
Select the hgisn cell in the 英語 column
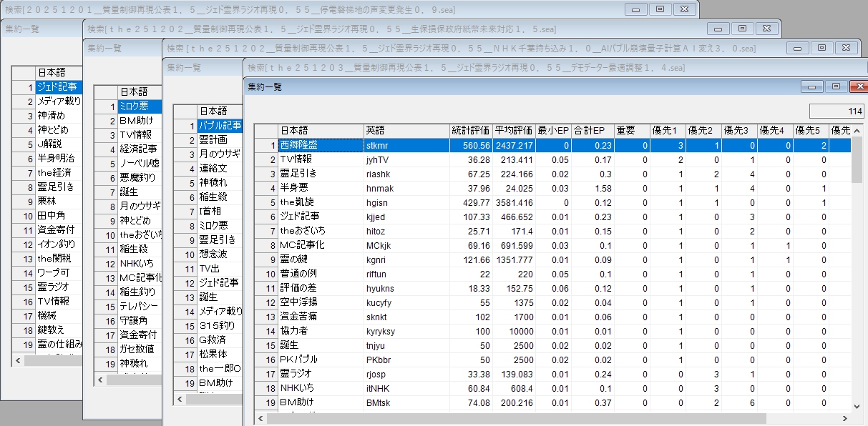(x=406, y=202)
